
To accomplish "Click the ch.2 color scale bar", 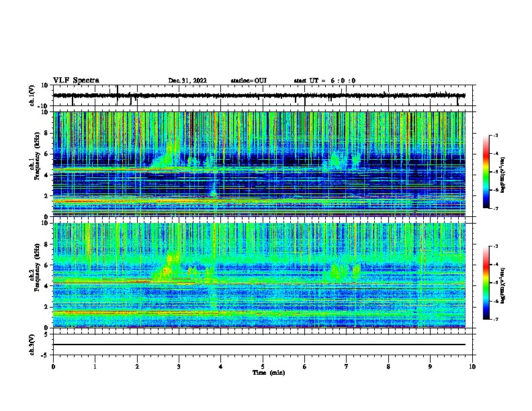I will [486, 283].
